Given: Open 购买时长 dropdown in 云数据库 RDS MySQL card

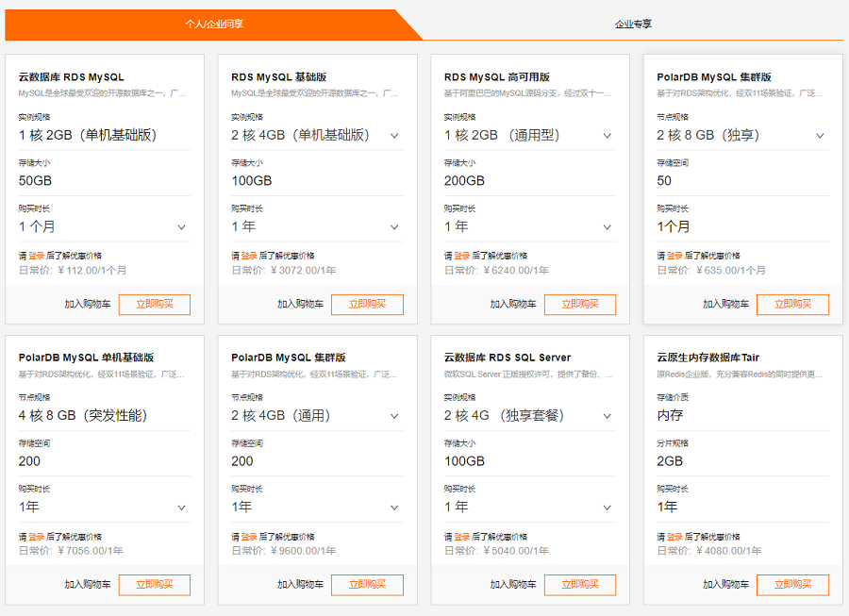Looking at the screenshot, I should tap(105, 226).
